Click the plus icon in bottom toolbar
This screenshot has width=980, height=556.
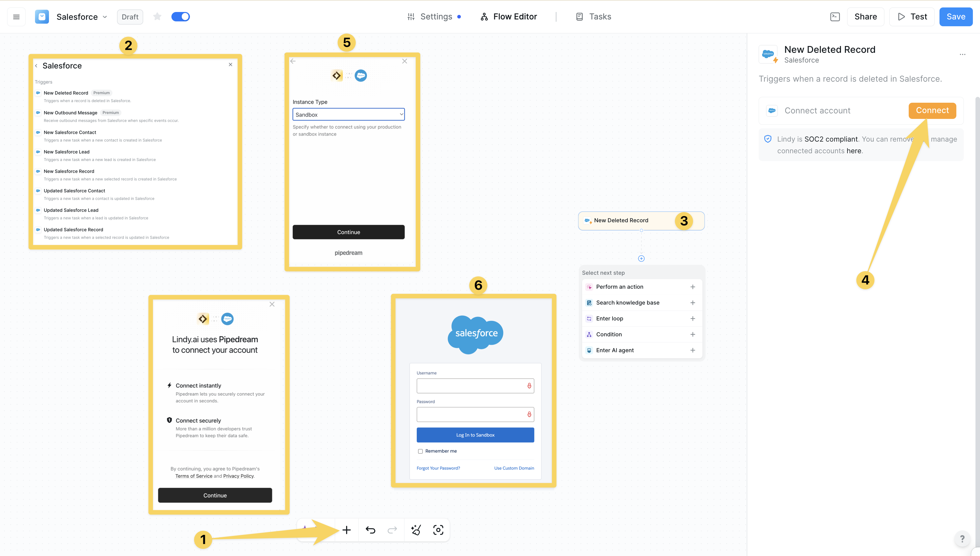tap(346, 530)
